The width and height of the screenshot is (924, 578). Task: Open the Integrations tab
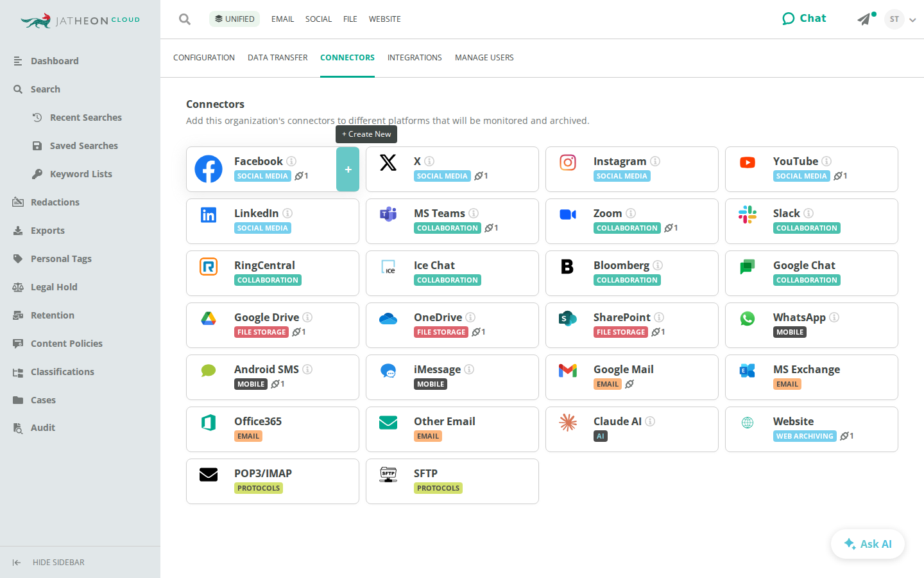pos(415,58)
